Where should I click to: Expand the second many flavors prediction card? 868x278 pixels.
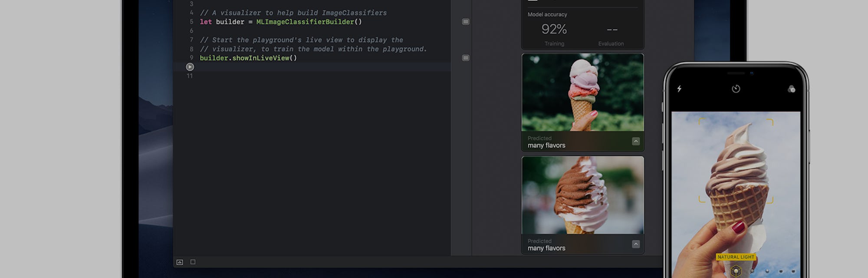point(636,244)
